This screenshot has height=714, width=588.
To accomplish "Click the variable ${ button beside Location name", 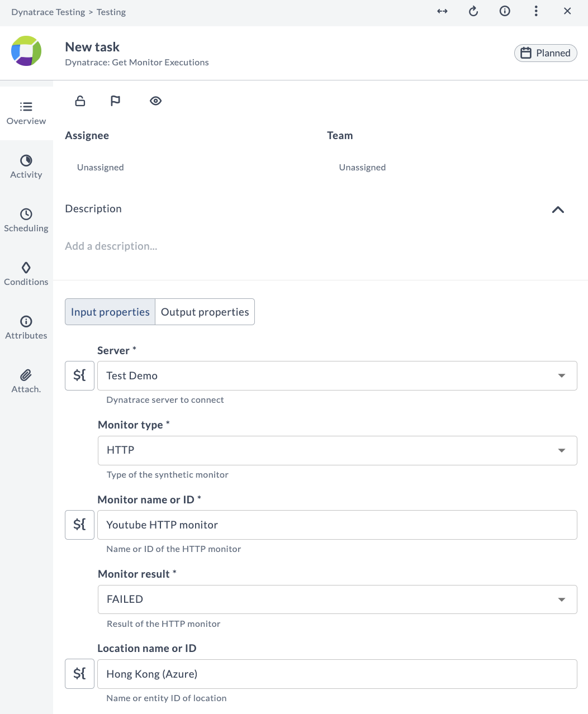I will (x=79, y=674).
